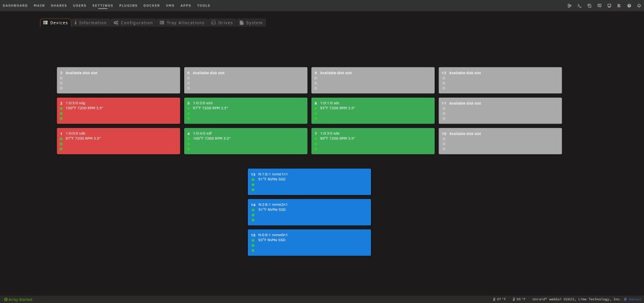Screen dimensions: 644x303
Task: Open the Tray Allocations tab
Action: tap(182, 23)
